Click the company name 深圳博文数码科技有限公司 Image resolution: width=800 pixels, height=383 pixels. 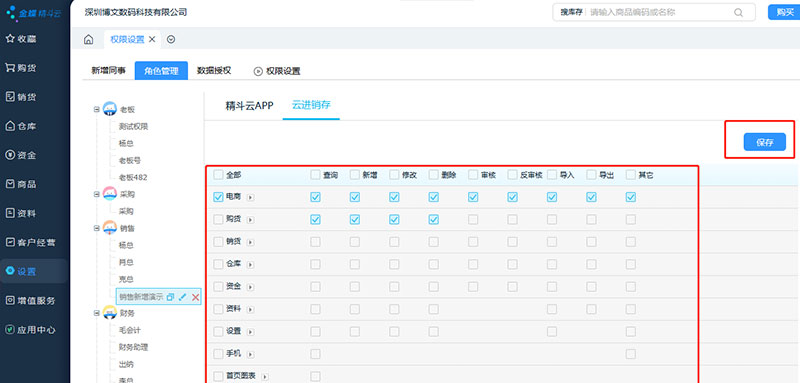tap(136, 12)
